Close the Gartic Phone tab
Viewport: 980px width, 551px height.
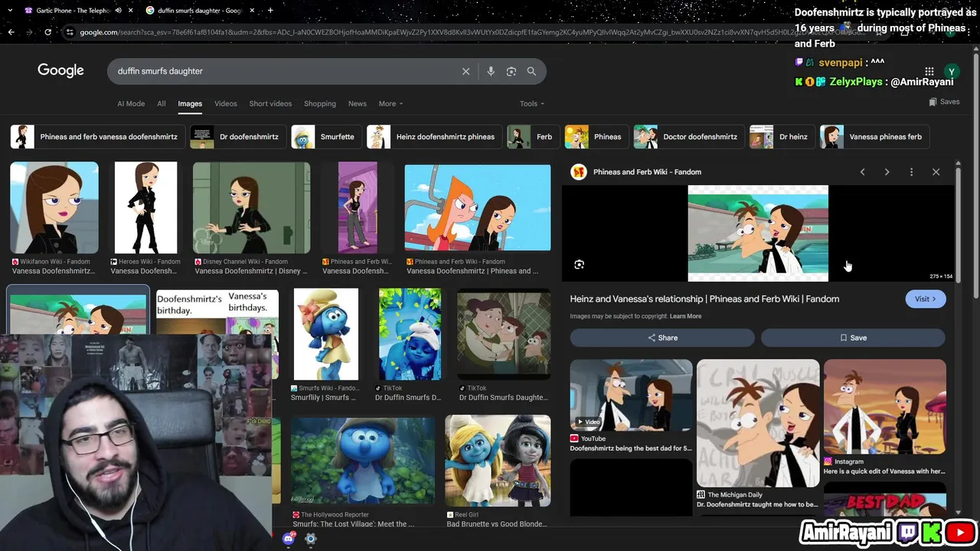[x=131, y=10]
